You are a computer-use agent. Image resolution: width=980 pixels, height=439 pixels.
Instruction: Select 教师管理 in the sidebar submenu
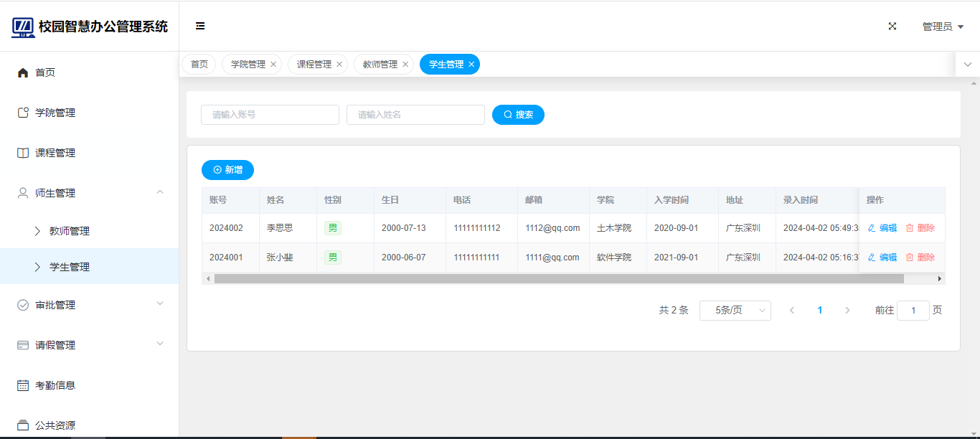click(x=70, y=231)
